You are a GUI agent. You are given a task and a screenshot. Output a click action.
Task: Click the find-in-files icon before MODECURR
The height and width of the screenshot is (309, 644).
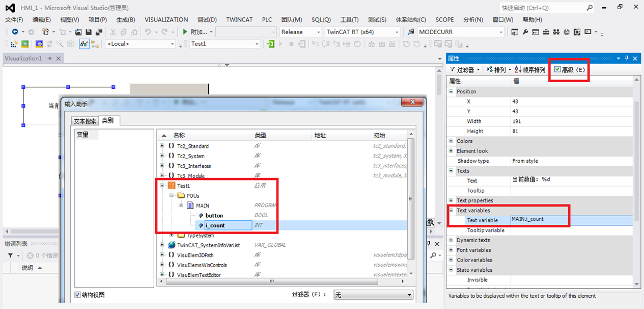pyautogui.click(x=411, y=32)
